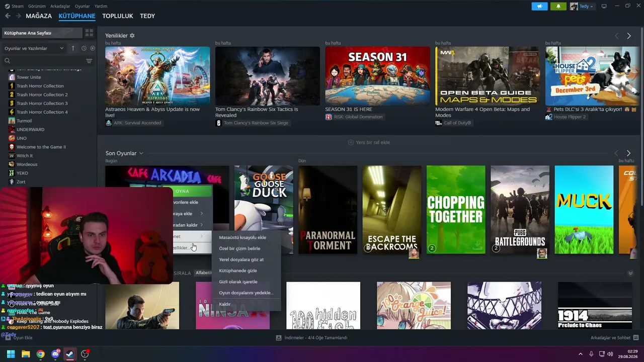Open Discord from the taskbar
Viewport: 644px width, 362px height.
[x=55, y=354]
